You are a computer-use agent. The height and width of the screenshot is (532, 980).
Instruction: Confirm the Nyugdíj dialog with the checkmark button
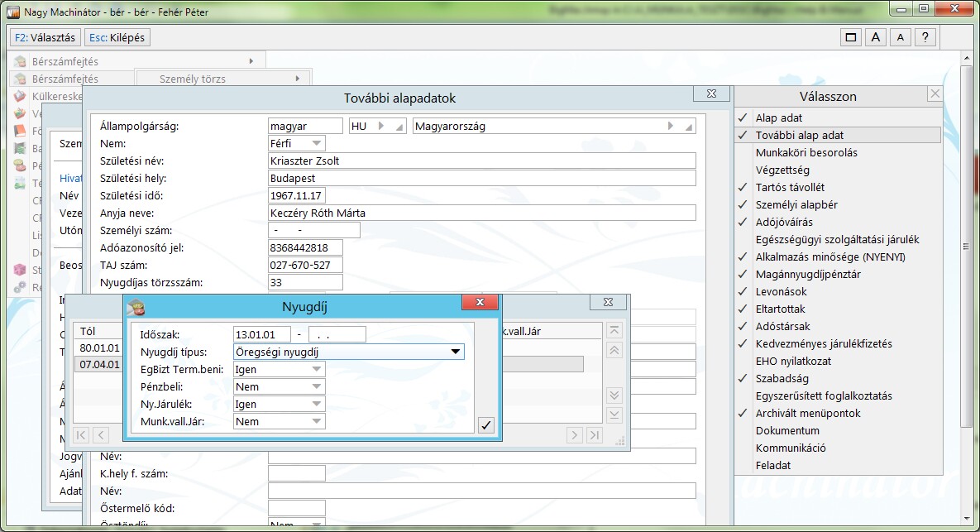(x=486, y=425)
